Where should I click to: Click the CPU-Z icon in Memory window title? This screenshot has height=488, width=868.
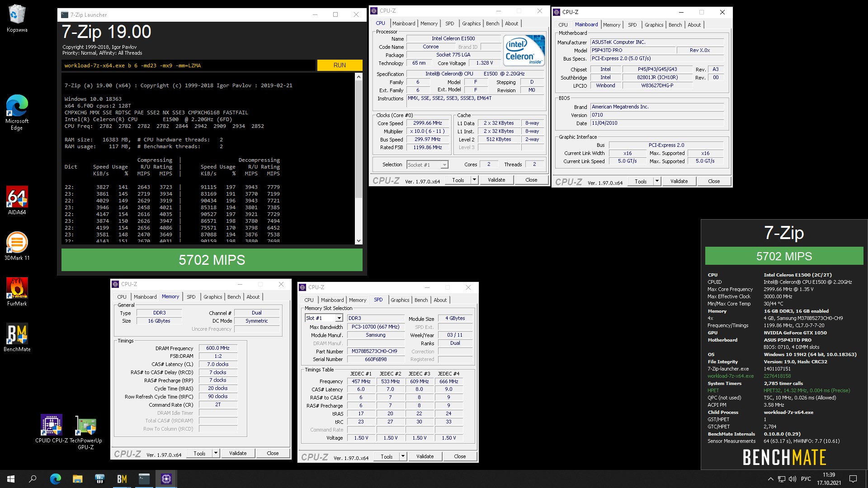coord(116,284)
